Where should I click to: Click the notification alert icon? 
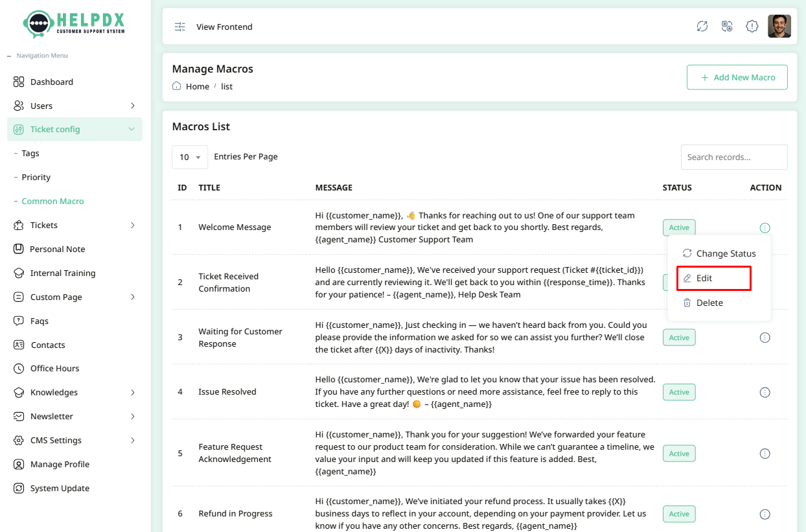pyautogui.click(x=752, y=27)
